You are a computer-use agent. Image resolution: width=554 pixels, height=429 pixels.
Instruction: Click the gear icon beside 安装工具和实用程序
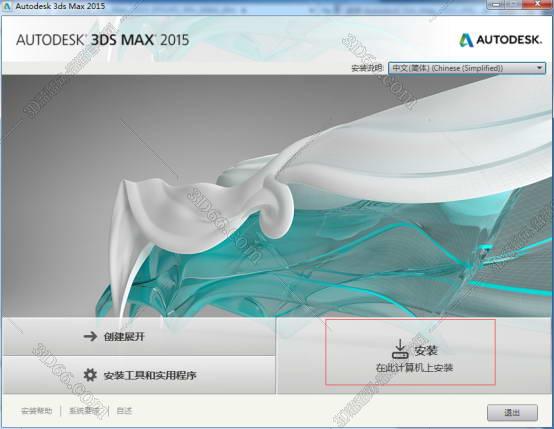pos(90,375)
